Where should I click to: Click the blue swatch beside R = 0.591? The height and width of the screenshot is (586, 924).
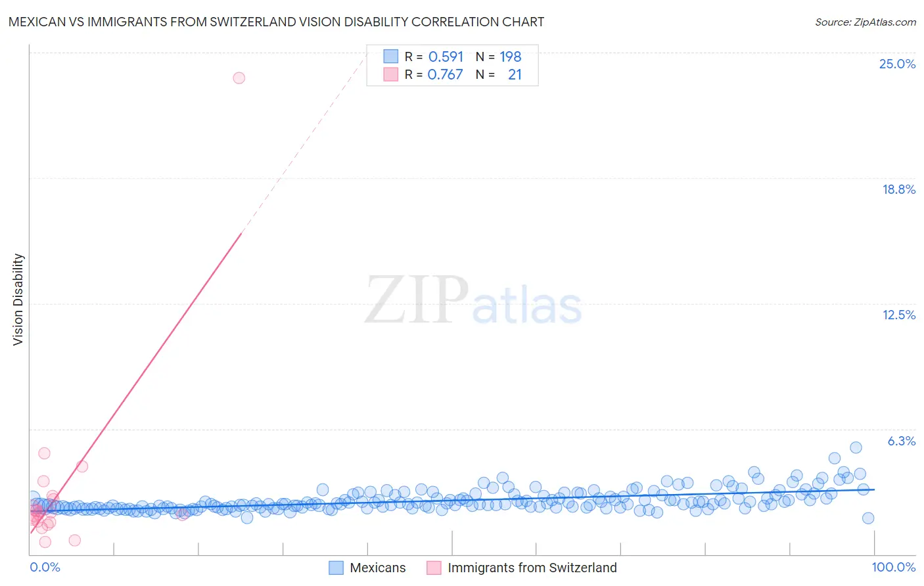(x=391, y=56)
